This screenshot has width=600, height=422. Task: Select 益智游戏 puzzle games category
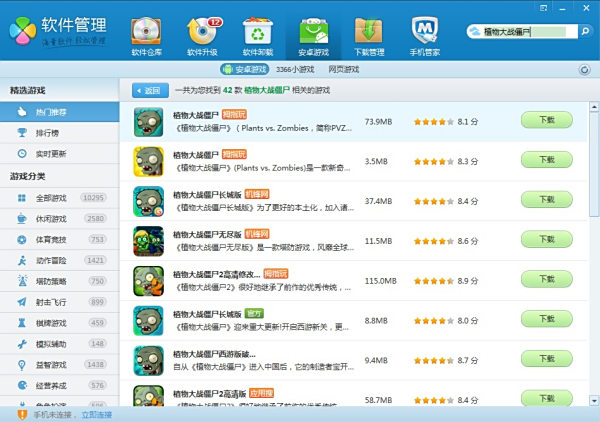(60, 365)
